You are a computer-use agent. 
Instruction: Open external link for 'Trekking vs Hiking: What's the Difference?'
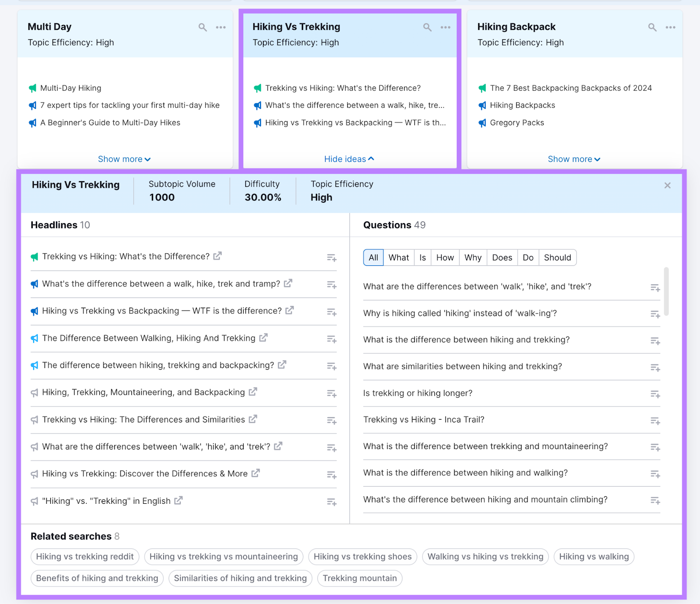tap(217, 256)
